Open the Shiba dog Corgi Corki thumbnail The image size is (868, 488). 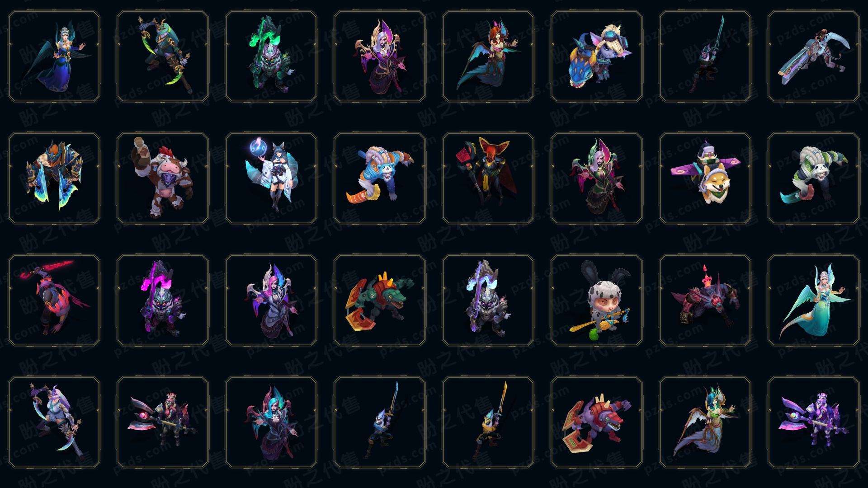705,178
